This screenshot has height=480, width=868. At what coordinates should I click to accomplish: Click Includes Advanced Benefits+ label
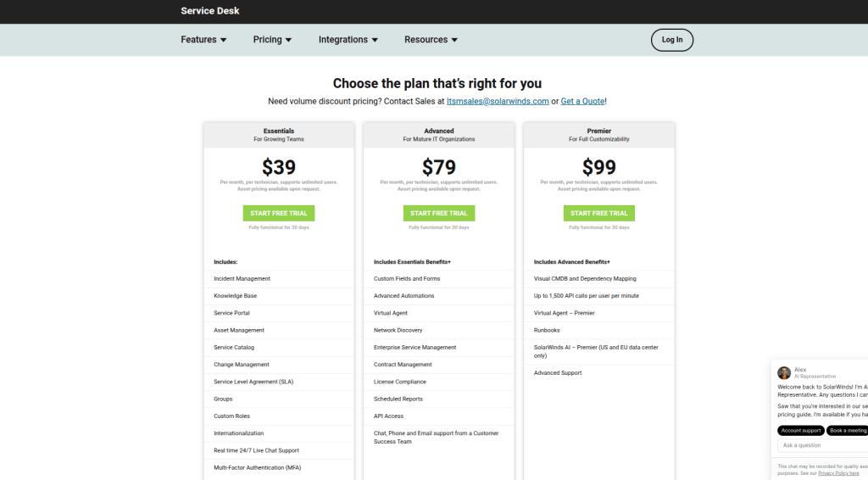572,262
